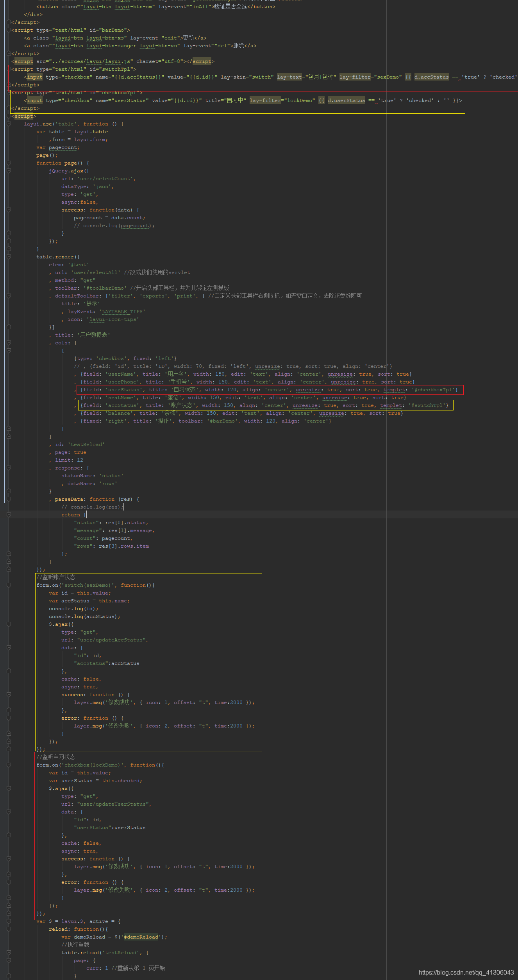
Task: Click the 'layui-icon-tips' string
Action: click(113, 319)
